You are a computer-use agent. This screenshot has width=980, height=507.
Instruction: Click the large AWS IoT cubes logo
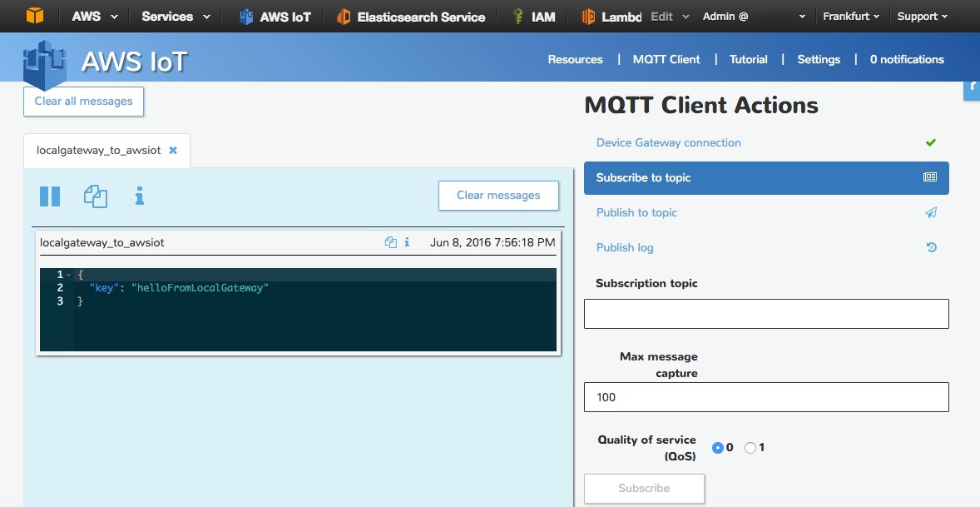(x=44, y=64)
